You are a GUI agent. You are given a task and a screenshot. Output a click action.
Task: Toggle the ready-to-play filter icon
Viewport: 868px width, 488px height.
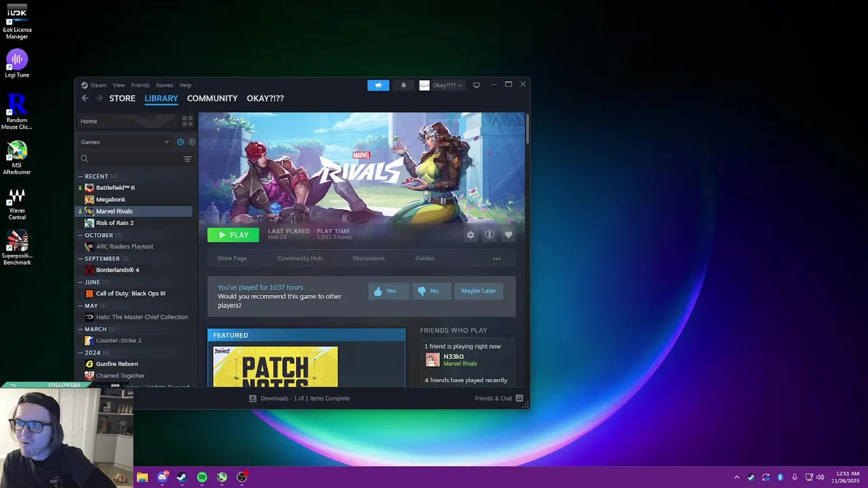pyautogui.click(x=192, y=142)
